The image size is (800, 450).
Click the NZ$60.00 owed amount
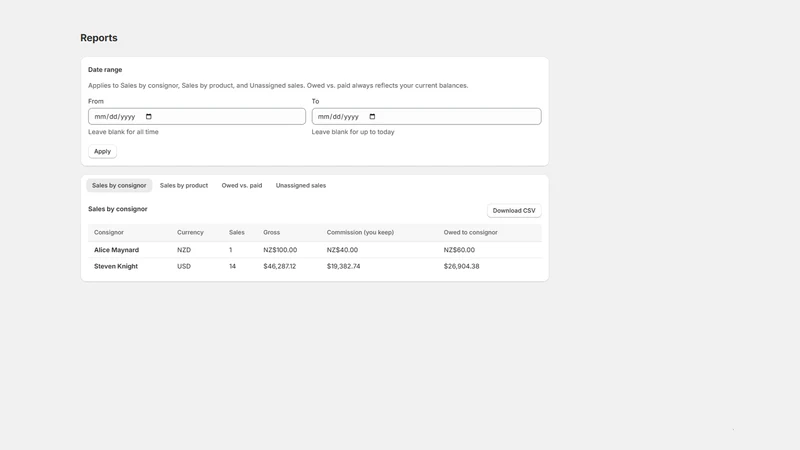pyautogui.click(x=459, y=250)
